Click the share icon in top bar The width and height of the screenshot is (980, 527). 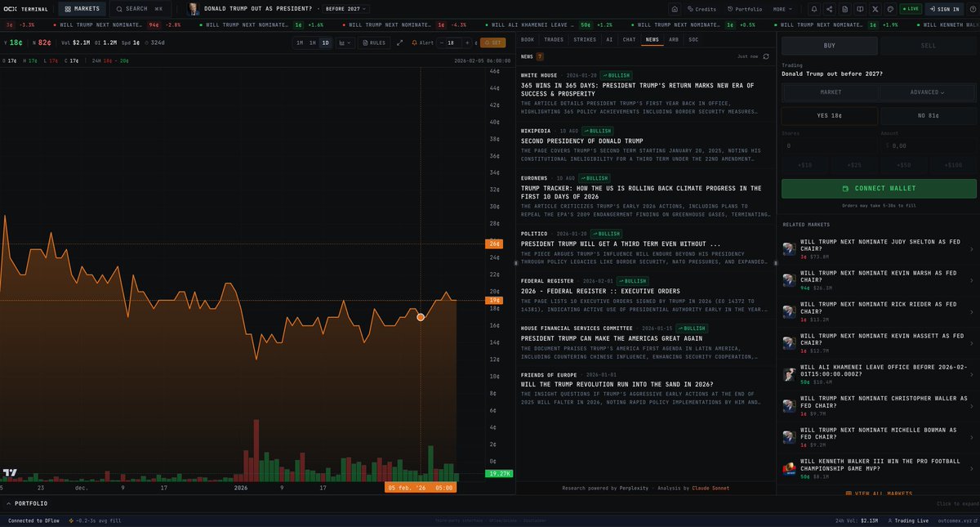[x=830, y=9]
